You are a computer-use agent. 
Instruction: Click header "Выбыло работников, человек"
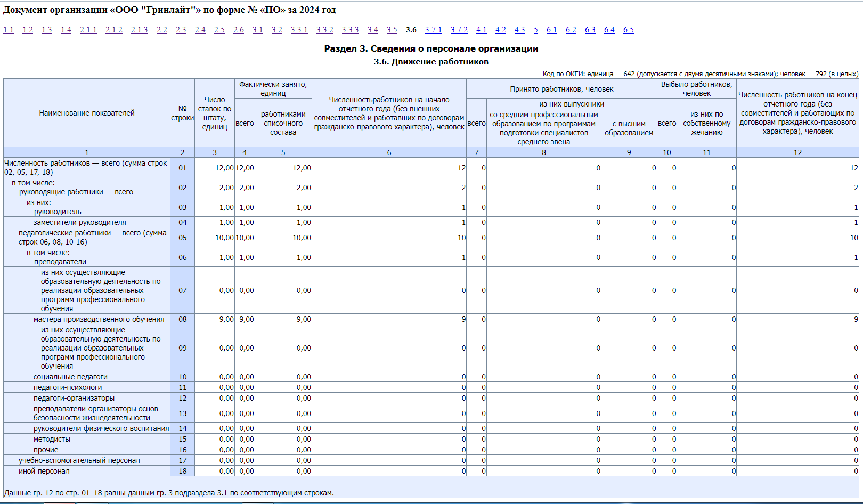(697, 89)
